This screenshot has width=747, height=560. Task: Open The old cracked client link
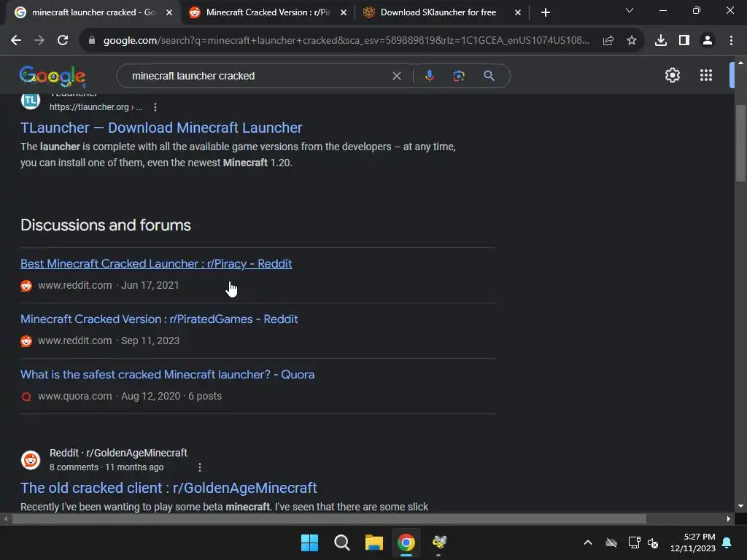(x=169, y=488)
